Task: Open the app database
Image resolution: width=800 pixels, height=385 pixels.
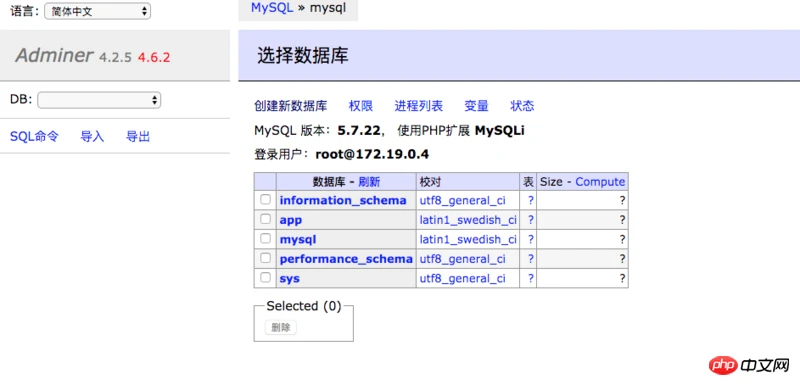Action: coord(291,220)
